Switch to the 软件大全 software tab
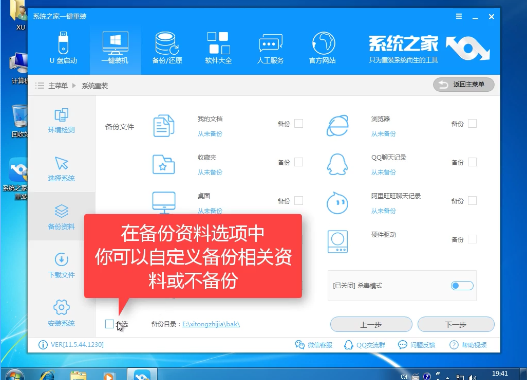This screenshot has width=527, height=380. pos(218,48)
